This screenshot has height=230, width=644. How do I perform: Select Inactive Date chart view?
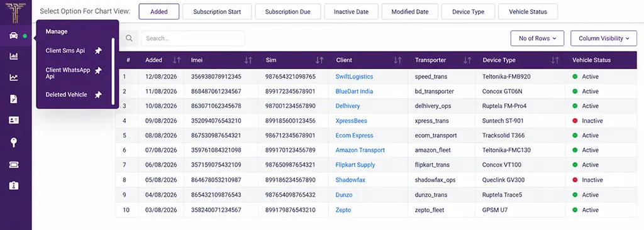click(351, 11)
